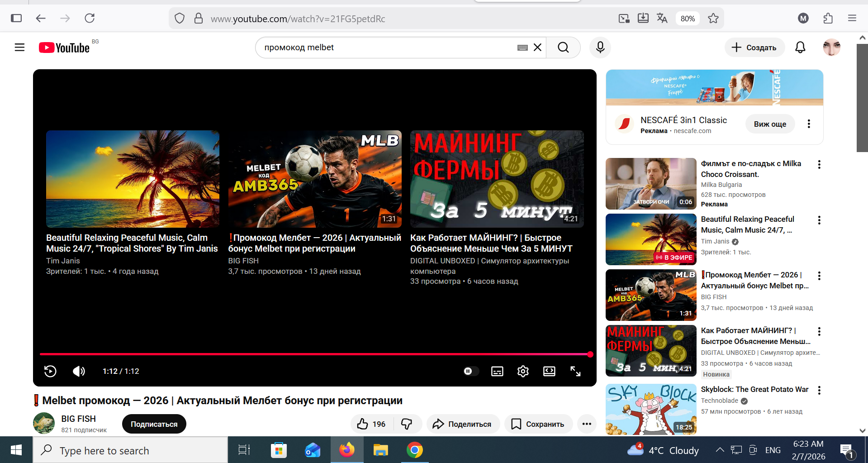Open the Firefox account M icon
Screen dimensions: 868x463
pyautogui.click(x=803, y=18)
